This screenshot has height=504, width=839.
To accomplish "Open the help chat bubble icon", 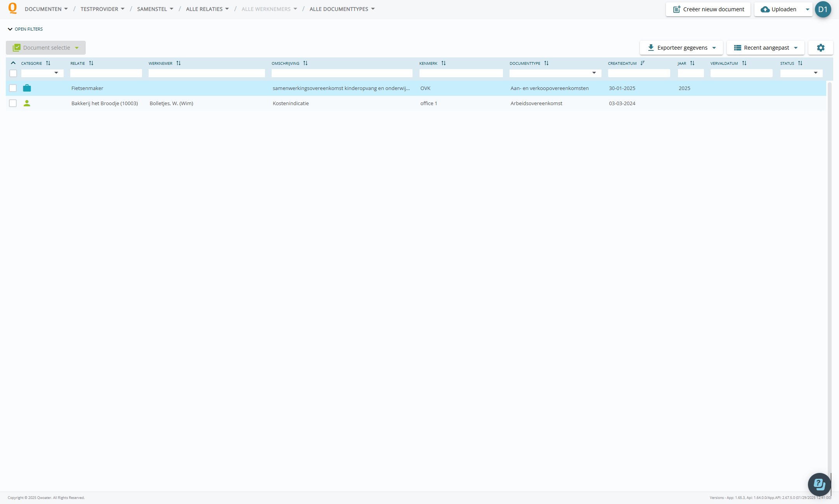I will [819, 484].
